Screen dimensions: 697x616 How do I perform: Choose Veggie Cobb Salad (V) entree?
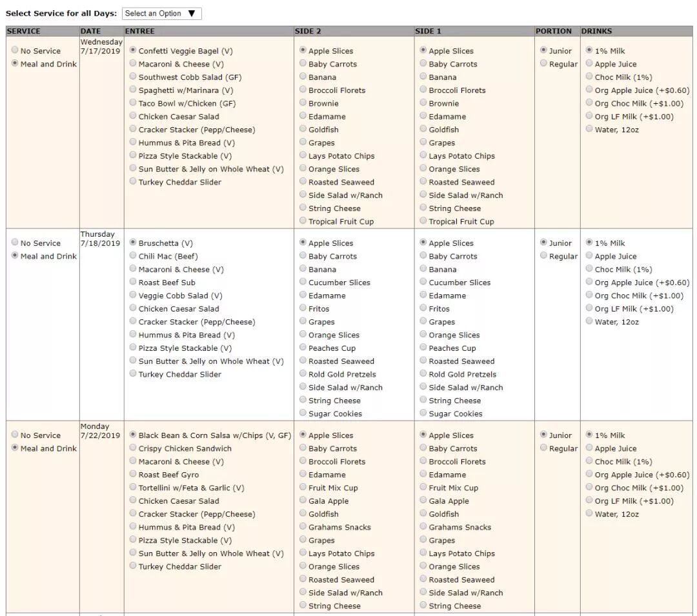pos(133,294)
